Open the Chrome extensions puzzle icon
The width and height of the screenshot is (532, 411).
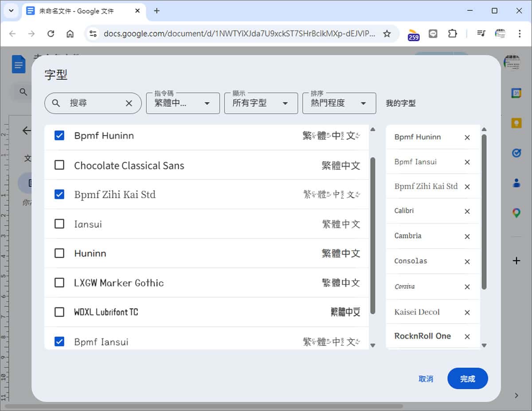pyautogui.click(x=452, y=33)
